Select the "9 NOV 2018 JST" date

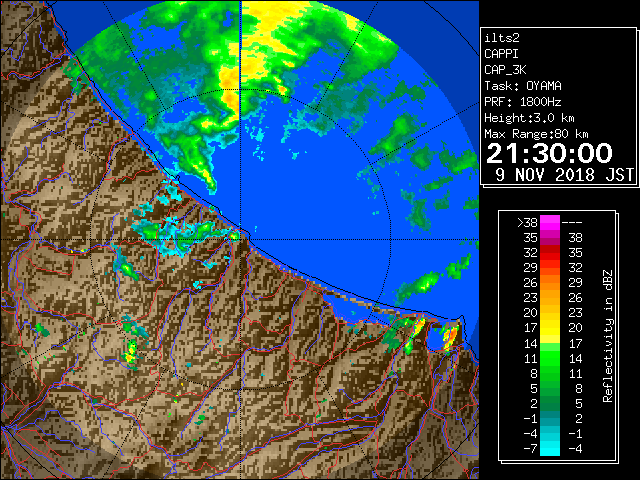pos(564,175)
